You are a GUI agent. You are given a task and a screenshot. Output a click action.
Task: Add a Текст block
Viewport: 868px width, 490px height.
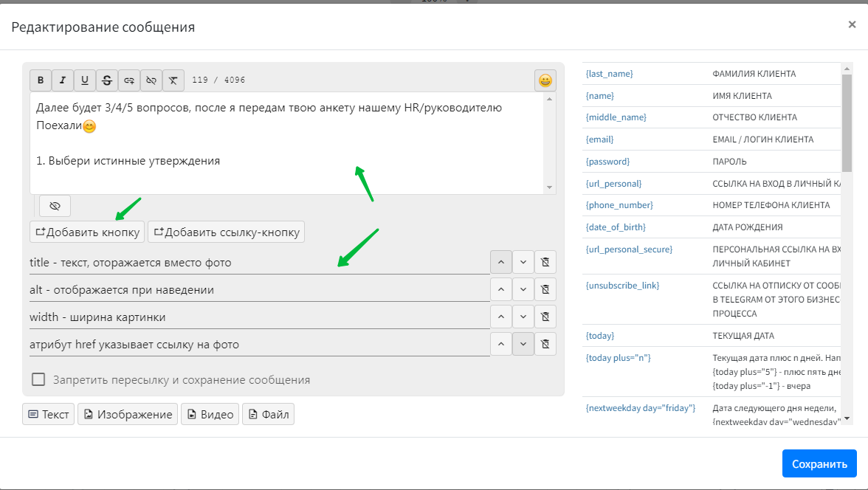pyautogui.click(x=49, y=414)
